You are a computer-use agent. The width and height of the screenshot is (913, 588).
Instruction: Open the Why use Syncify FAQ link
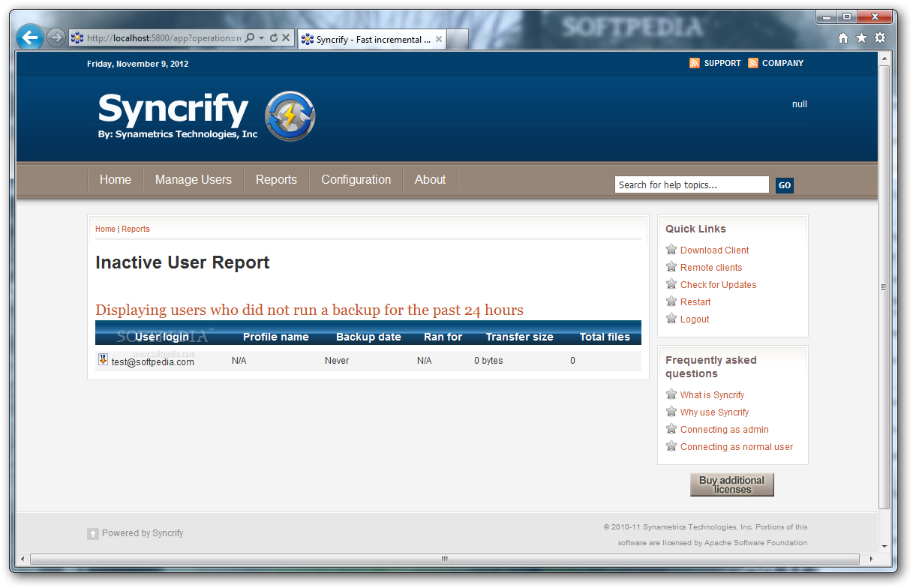tap(714, 412)
